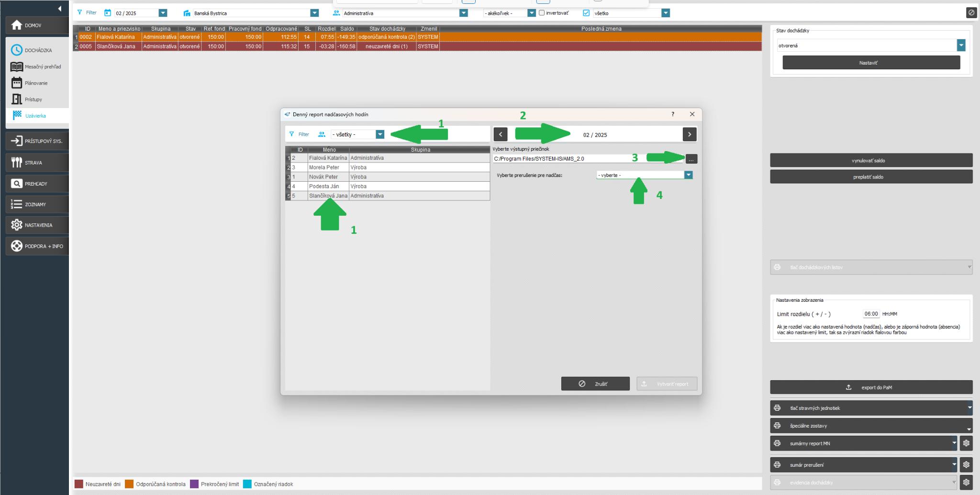Viewport: 980px width, 495px height.
Task: Click the help question mark in dialog
Action: [x=673, y=114]
